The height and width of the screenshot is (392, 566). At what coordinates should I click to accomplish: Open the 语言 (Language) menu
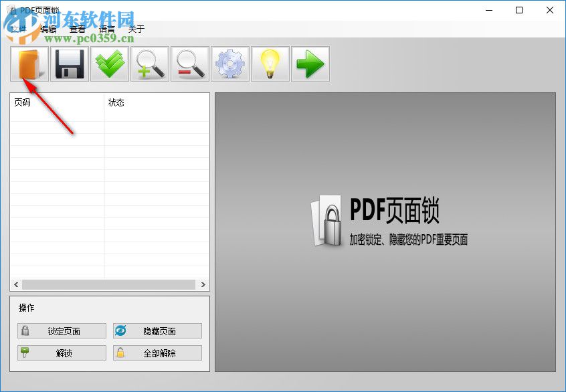(x=106, y=29)
